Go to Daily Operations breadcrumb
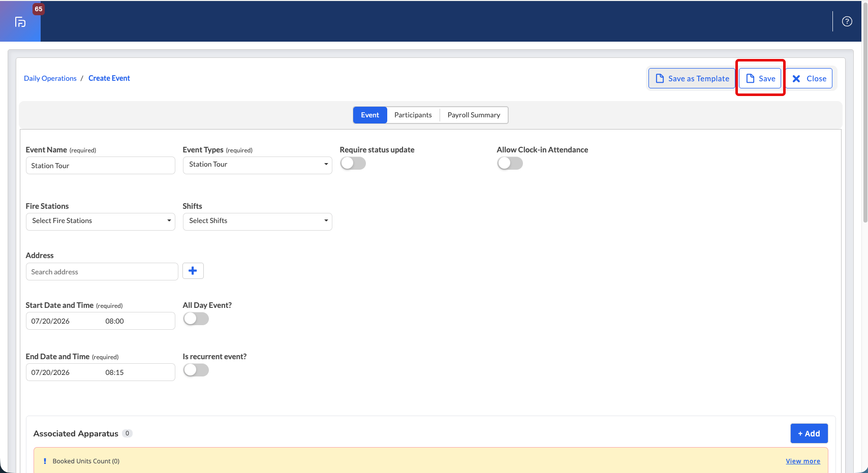The image size is (868, 473). (50, 78)
